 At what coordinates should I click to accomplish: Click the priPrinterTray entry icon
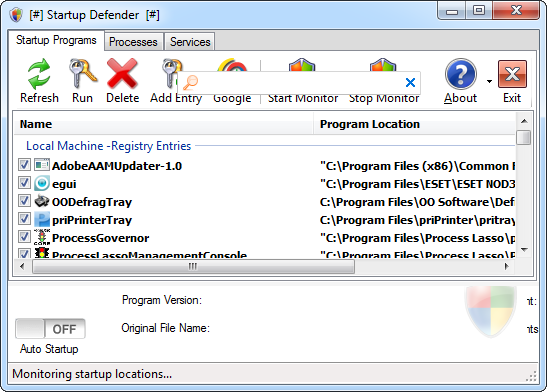tap(42, 219)
